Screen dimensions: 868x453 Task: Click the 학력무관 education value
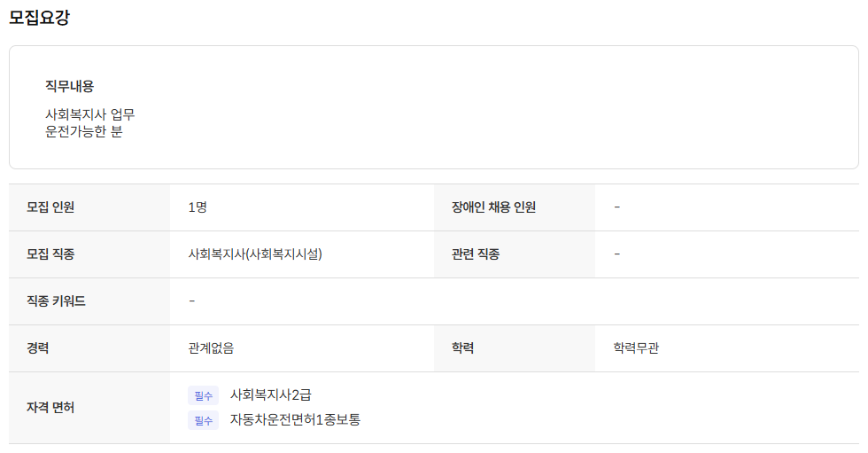636,348
